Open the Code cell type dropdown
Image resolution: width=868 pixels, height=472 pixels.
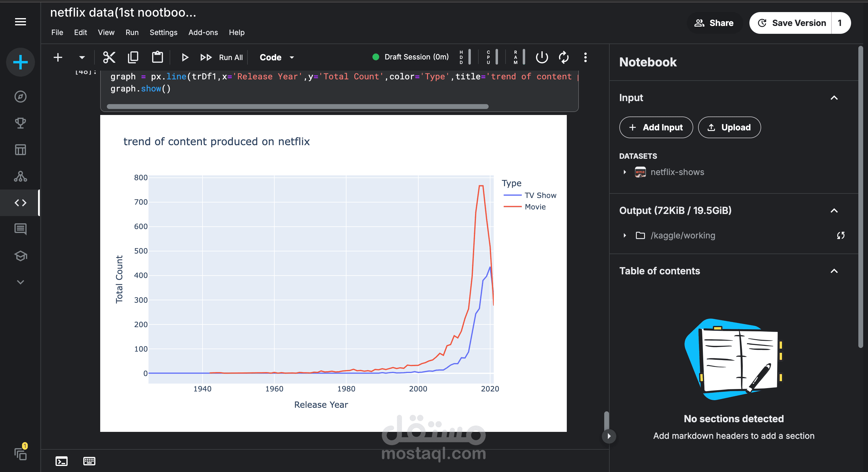277,57
